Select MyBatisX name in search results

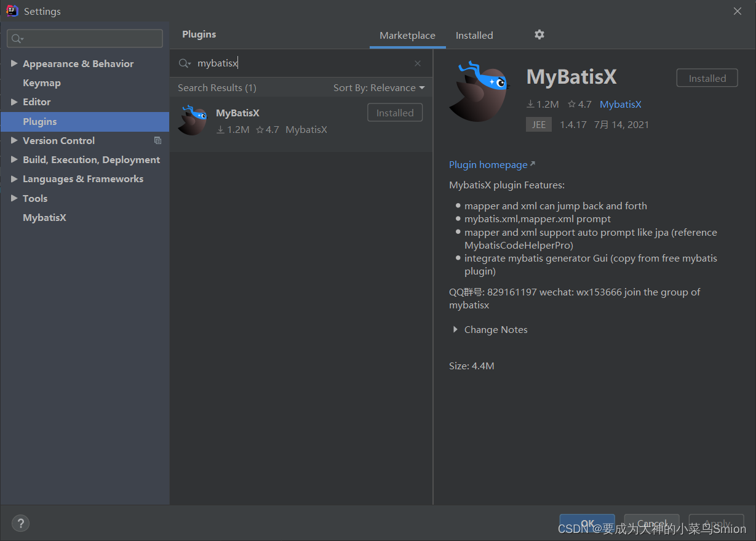[237, 113]
